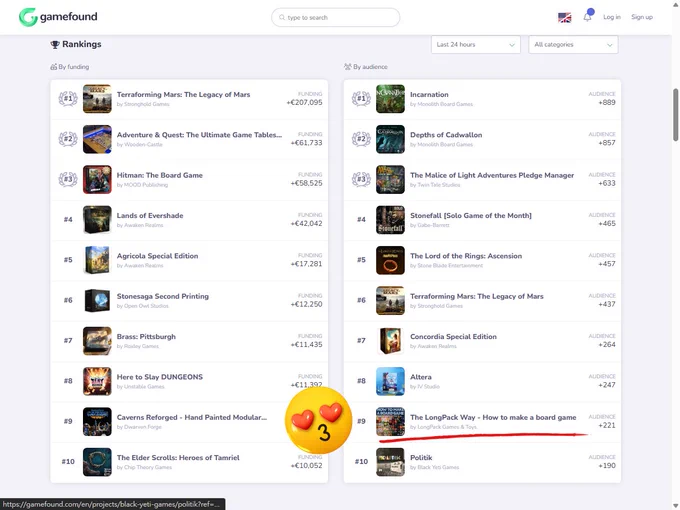Image resolution: width=680 pixels, height=510 pixels.
Task: Open Concordia Special Edition title
Action: coord(454,337)
